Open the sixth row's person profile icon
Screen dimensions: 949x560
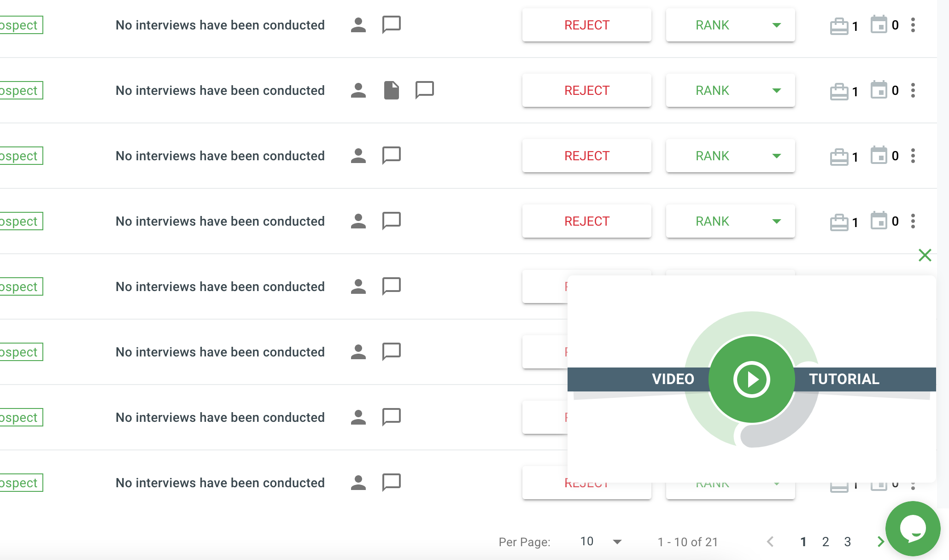pos(358,352)
